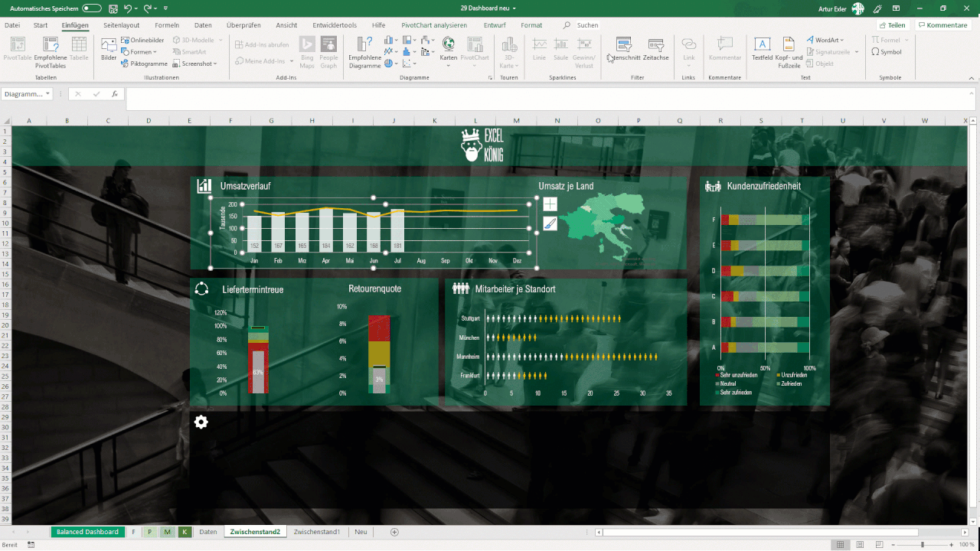Open the chart styles brush beside the map
Viewport: 980px width, 551px height.
(x=549, y=225)
